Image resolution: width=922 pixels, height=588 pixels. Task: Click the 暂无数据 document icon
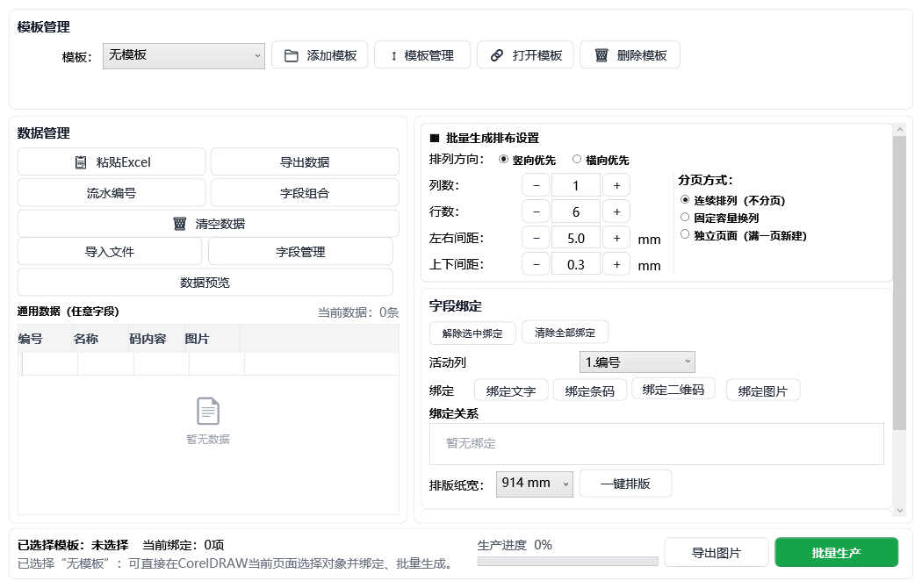click(208, 412)
